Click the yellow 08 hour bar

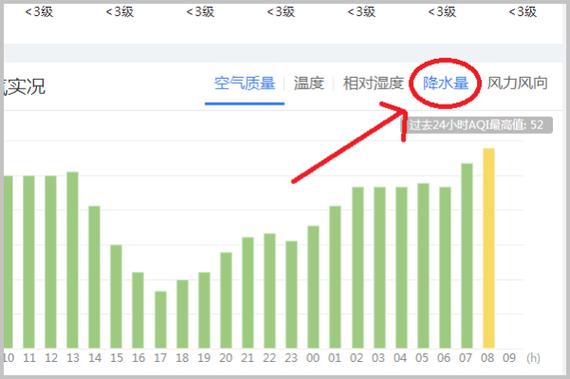pyautogui.click(x=489, y=248)
